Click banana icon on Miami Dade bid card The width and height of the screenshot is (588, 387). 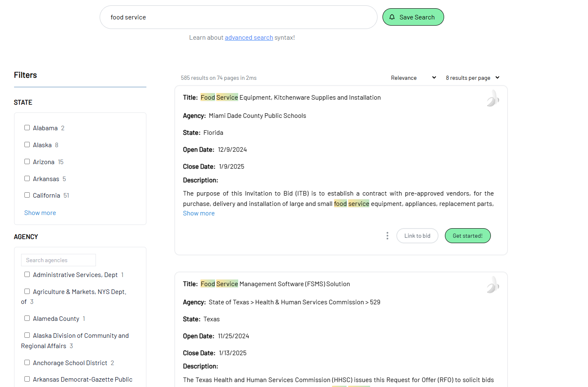point(492,98)
